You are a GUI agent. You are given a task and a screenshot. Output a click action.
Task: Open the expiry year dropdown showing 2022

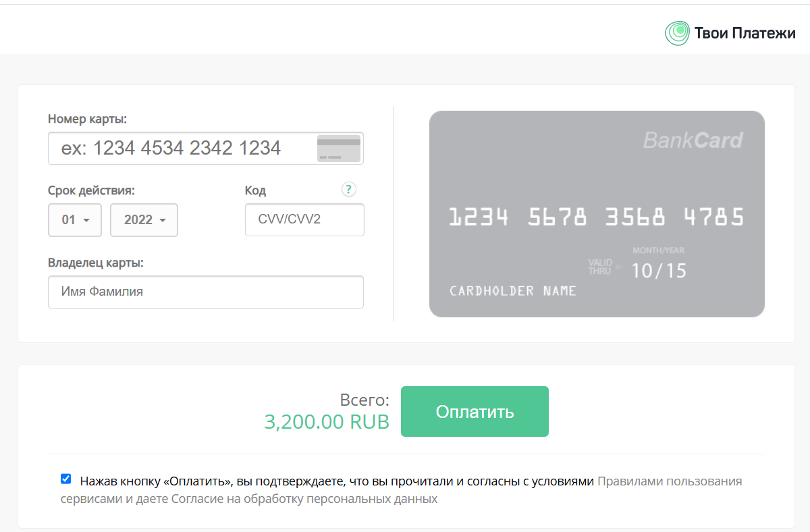[x=144, y=220]
